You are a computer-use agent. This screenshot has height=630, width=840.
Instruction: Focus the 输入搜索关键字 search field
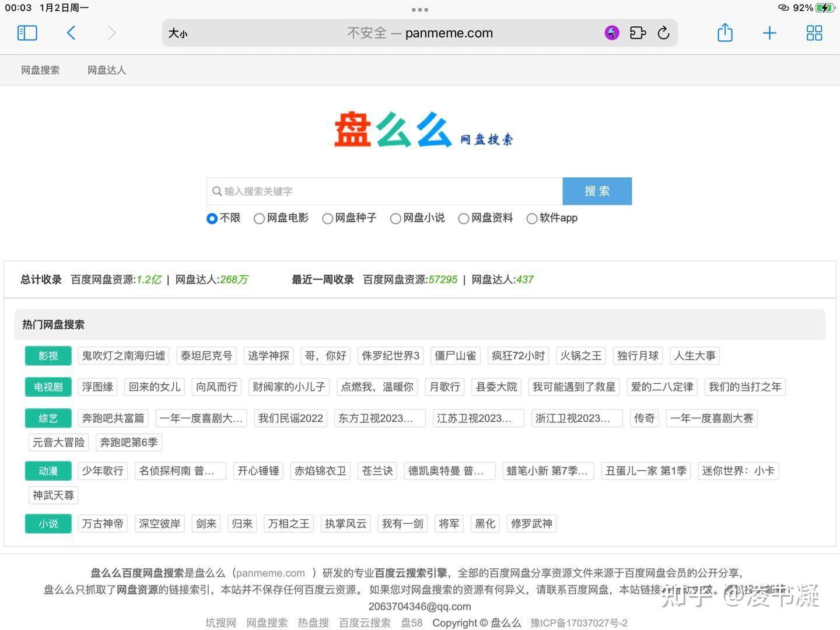click(x=384, y=191)
